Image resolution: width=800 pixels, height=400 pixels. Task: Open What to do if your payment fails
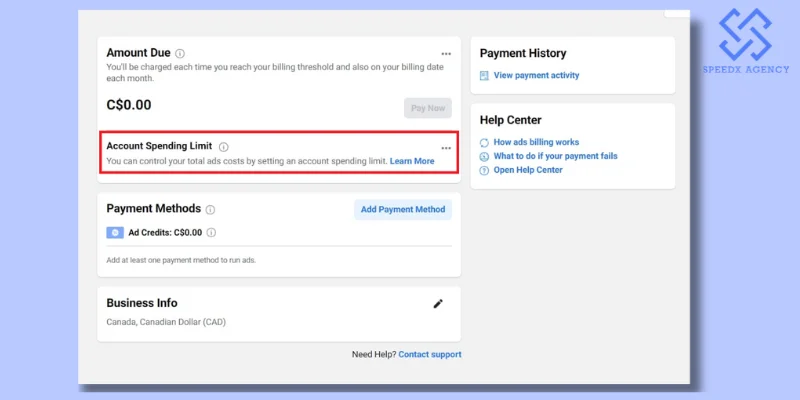tap(555, 156)
